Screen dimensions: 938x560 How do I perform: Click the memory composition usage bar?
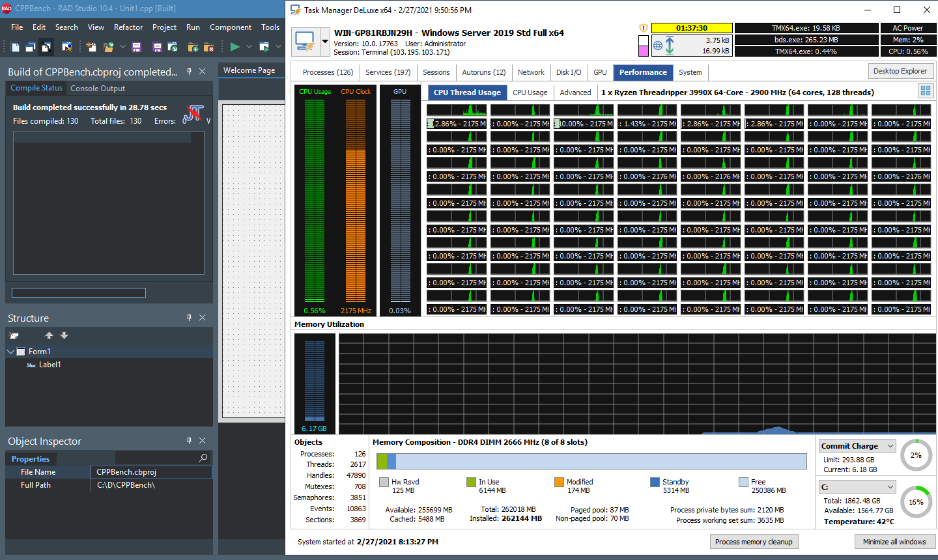pos(591,461)
